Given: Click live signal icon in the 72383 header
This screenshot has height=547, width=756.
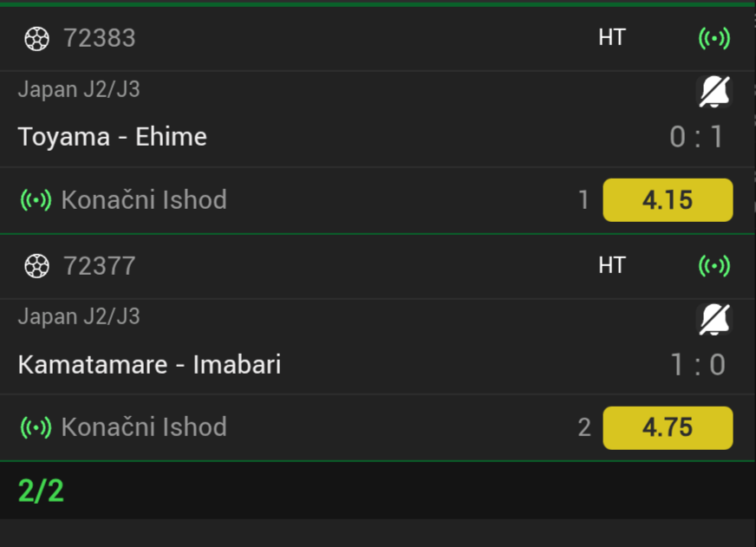Looking at the screenshot, I should (x=714, y=38).
